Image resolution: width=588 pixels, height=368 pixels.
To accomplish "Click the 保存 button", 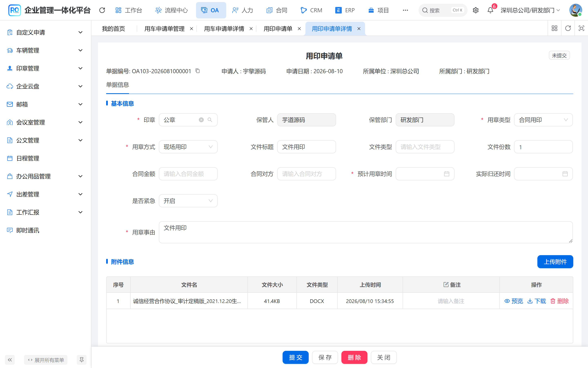I will [325, 357].
